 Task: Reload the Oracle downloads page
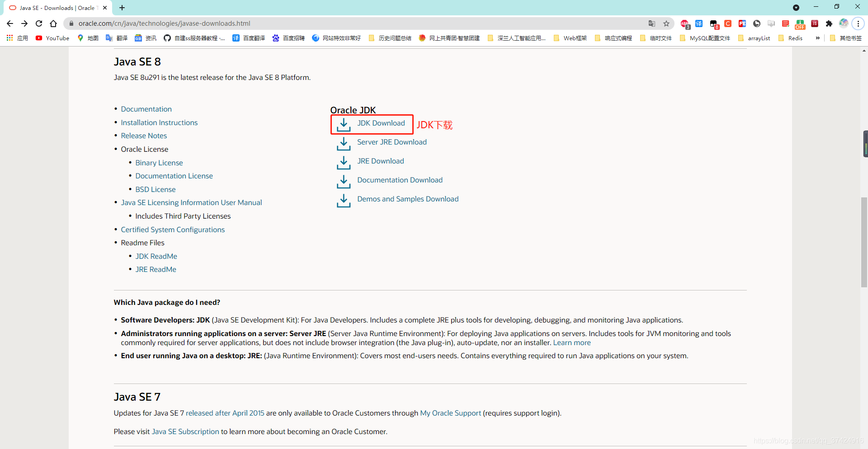[x=39, y=23]
